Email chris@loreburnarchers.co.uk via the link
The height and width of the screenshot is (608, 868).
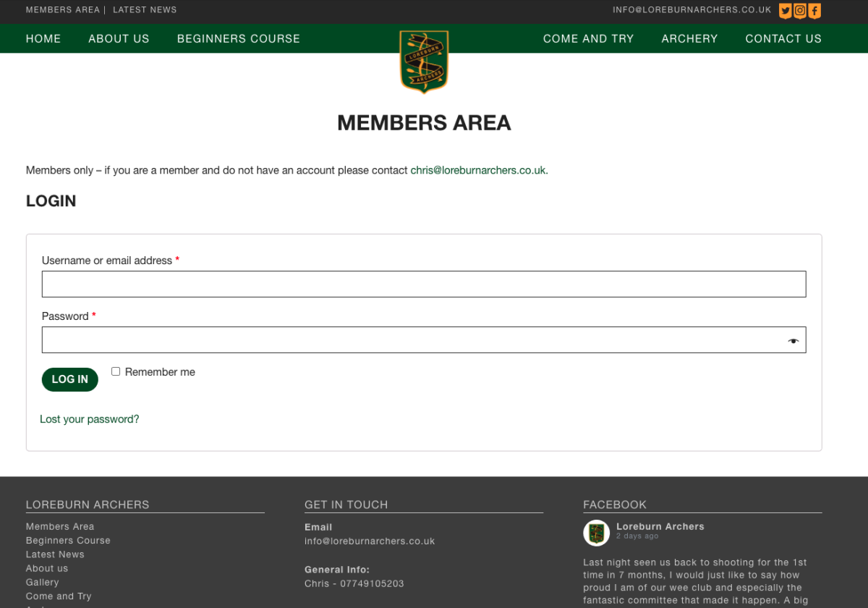click(477, 170)
